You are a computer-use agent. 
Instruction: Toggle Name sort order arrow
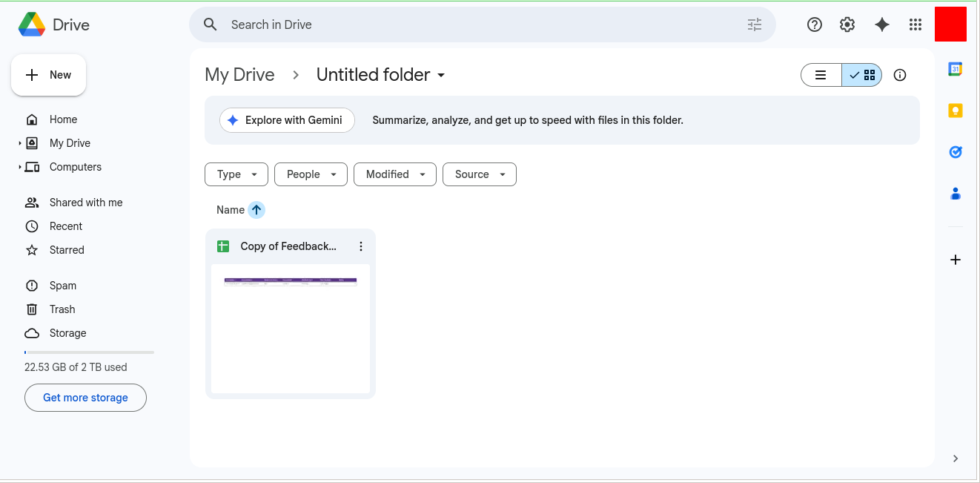(256, 209)
